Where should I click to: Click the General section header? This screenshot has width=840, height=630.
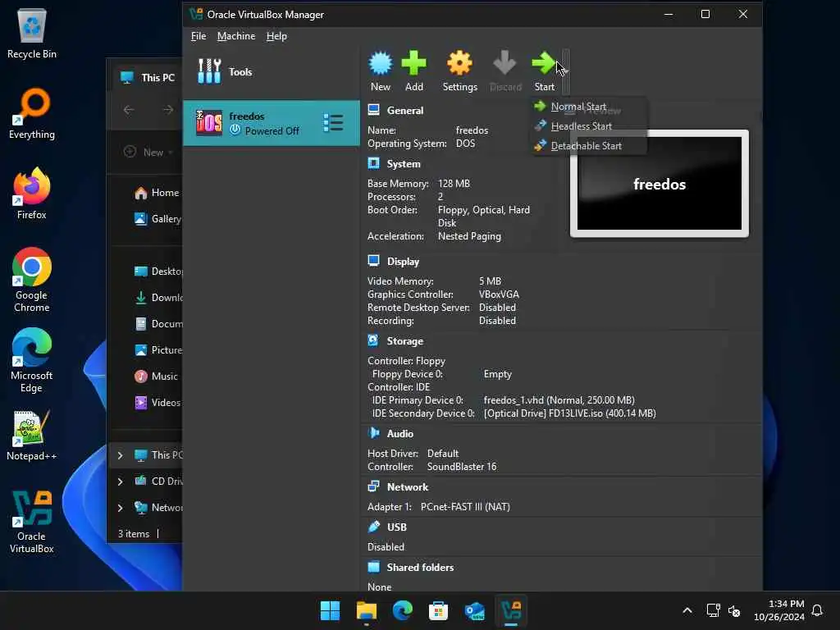click(x=405, y=111)
